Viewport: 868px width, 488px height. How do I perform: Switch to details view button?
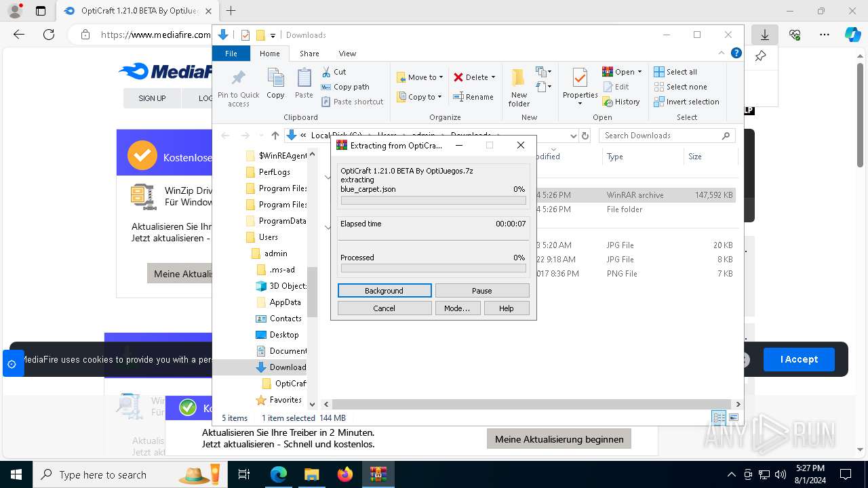(x=719, y=418)
